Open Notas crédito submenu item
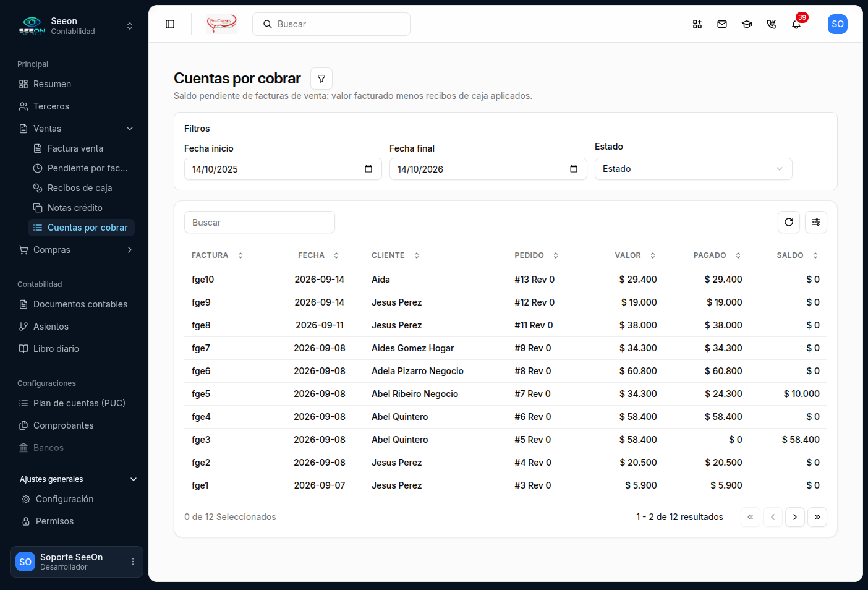The height and width of the screenshot is (590, 868). (x=82, y=208)
